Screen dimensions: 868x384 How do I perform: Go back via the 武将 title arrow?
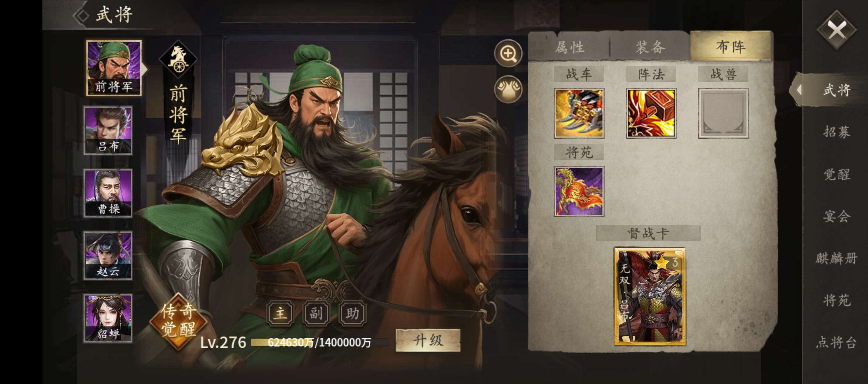point(81,15)
